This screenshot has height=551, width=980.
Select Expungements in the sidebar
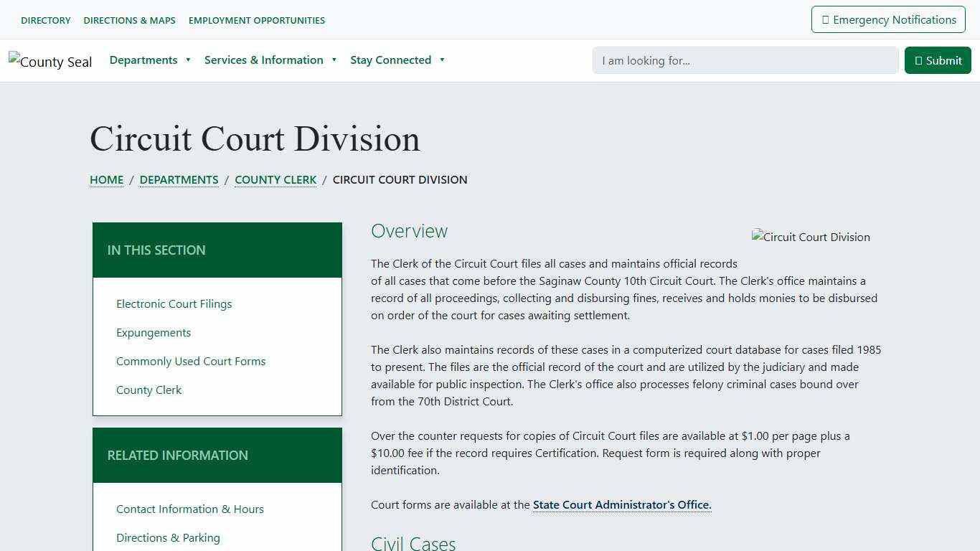click(154, 332)
